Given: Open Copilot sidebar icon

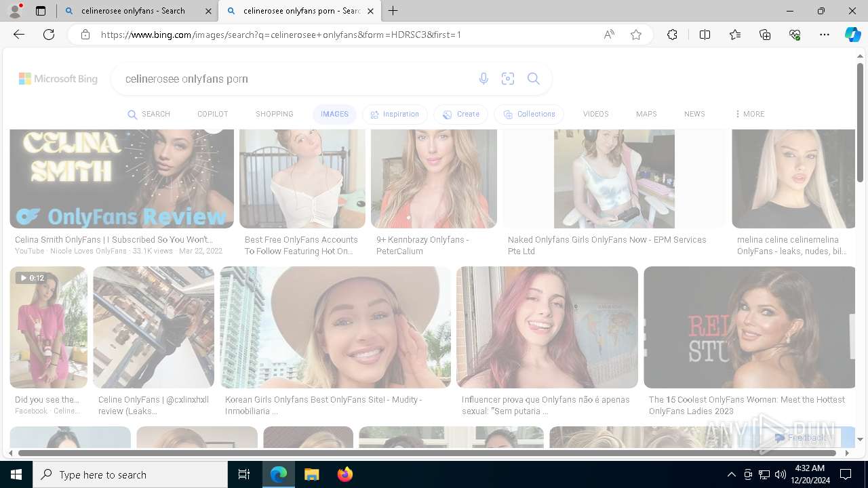Looking at the screenshot, I should (852, 35).
